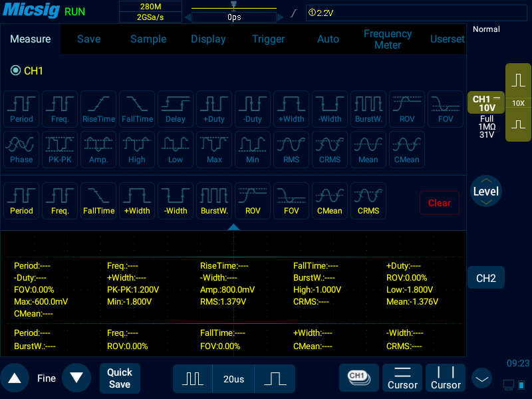The image size is (532, 399).
Task: Clear all selected measurements
Action: tap(439, 203)
